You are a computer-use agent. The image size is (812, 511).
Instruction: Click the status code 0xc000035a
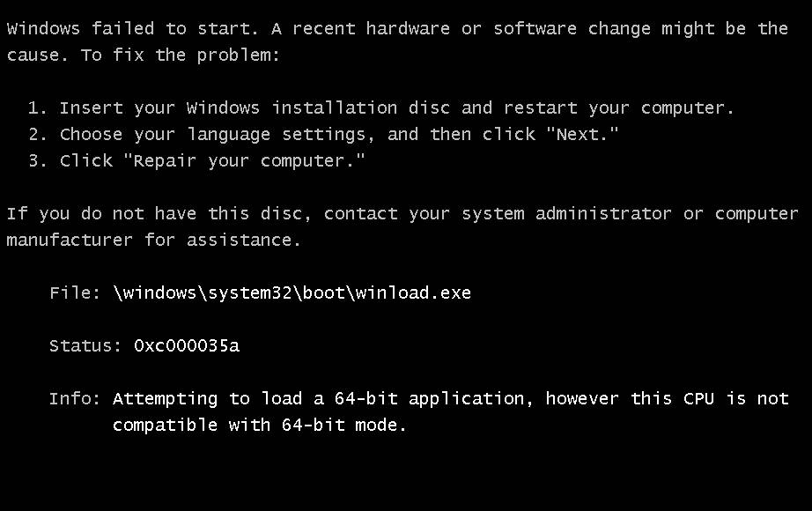[x=187, y=345]
